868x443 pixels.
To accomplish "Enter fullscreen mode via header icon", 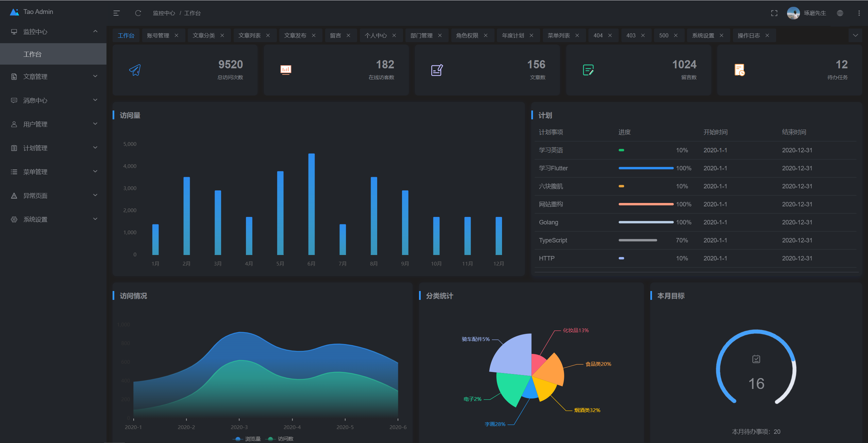I will [774, 13].
